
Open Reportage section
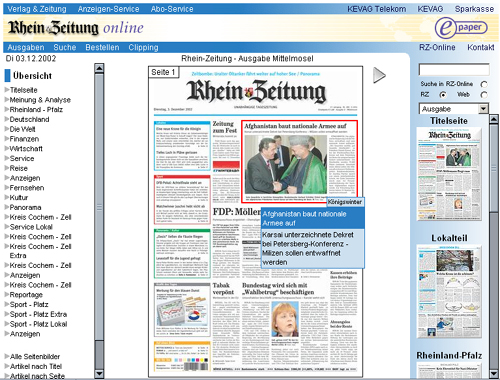coord(26,295)
